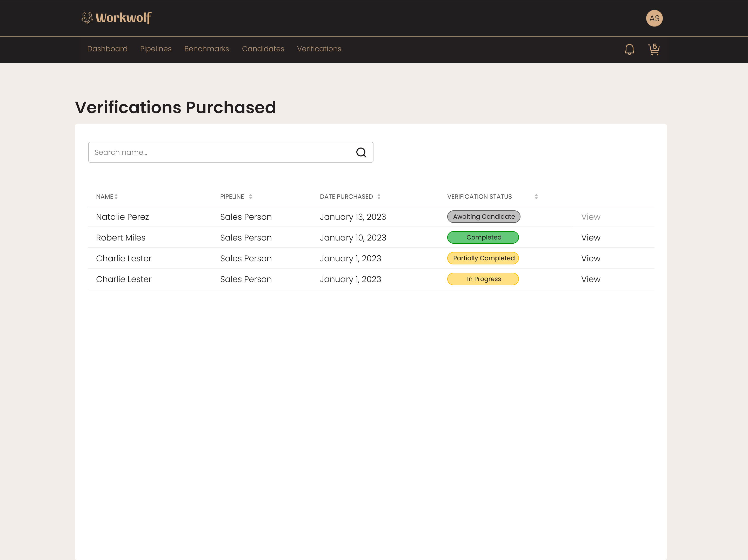Click the magnifying glass search icon
This screenshot has height=560, width=748.
tap(361, 152)
